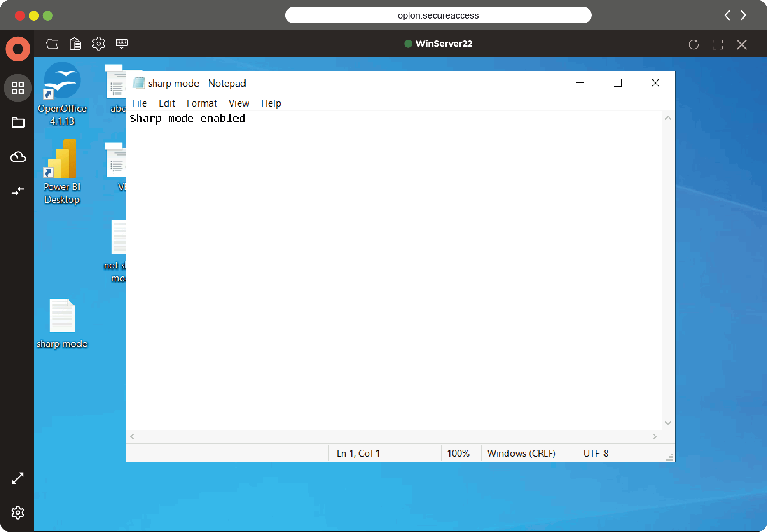Click the macOS green zoom button
The width and height of the screenshot is (767, 532).
[48, 16]
